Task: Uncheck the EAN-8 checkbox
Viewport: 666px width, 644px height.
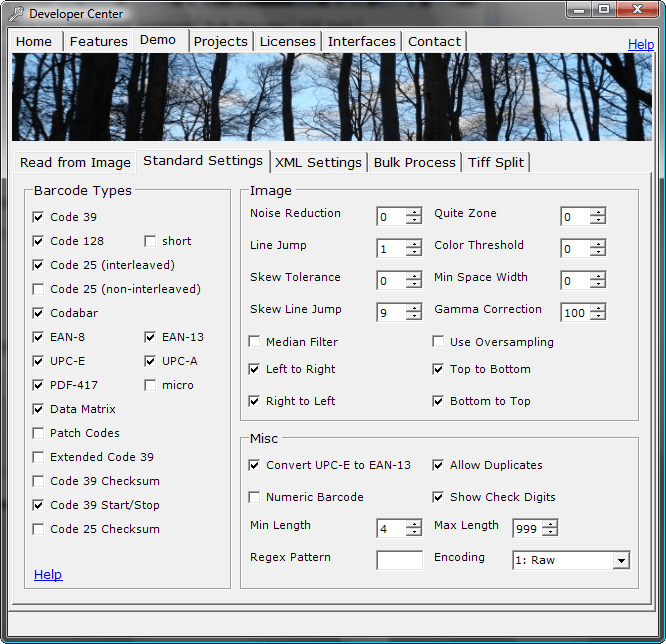Action: pos(38,337)
